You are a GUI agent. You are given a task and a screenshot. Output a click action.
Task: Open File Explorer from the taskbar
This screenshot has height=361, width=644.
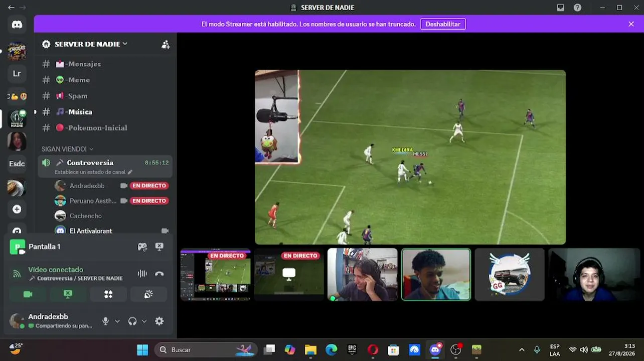(x=310, y=349)
